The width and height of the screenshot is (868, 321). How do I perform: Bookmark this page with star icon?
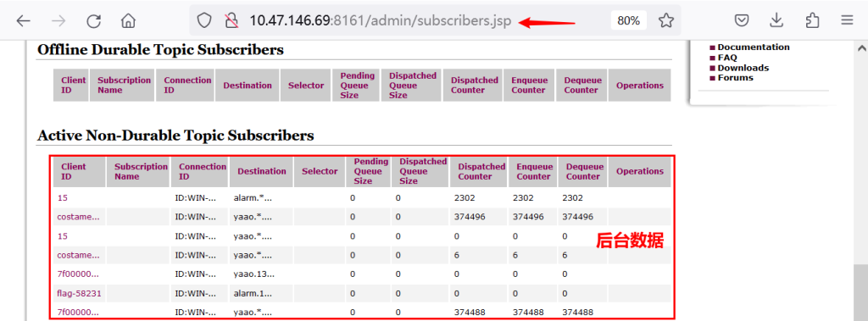tap(666, 21)
